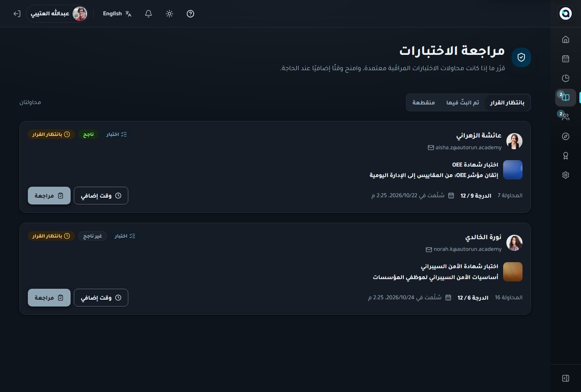The height and width of the screenshot is (392, 581).
Task: Select the بانتظار القرار tab
Action: pos(507,102)
